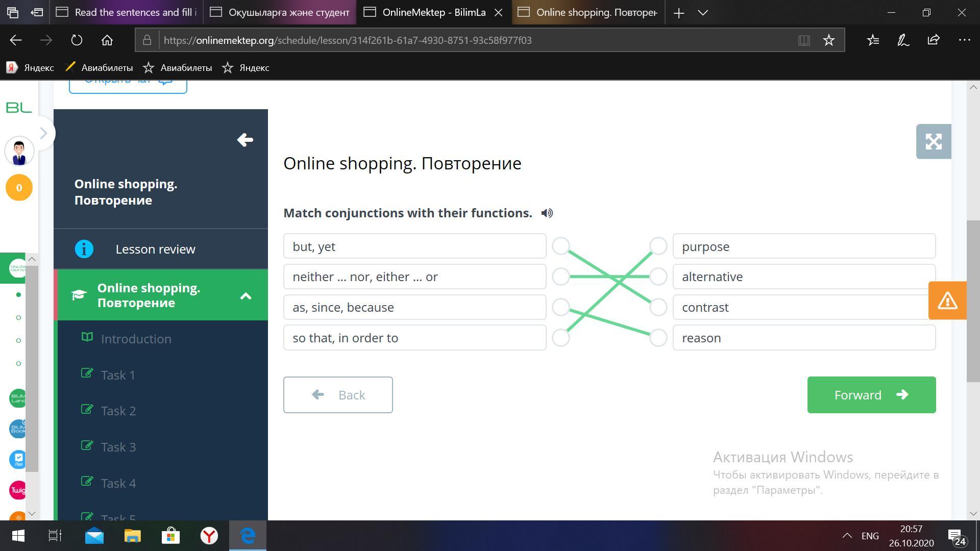
Task: Open Task 2 in the lesson menu
Action: click(118, 411)
